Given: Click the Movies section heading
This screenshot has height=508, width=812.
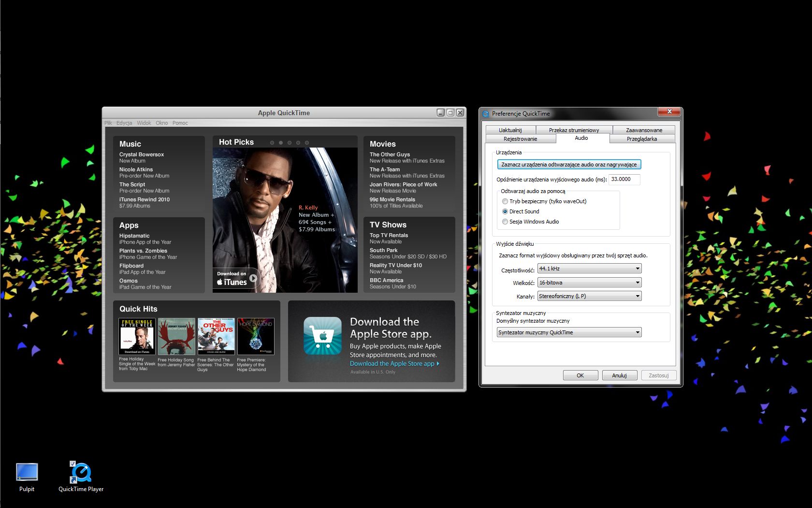Looking at the screenshot, I should [x=383, y=144].
